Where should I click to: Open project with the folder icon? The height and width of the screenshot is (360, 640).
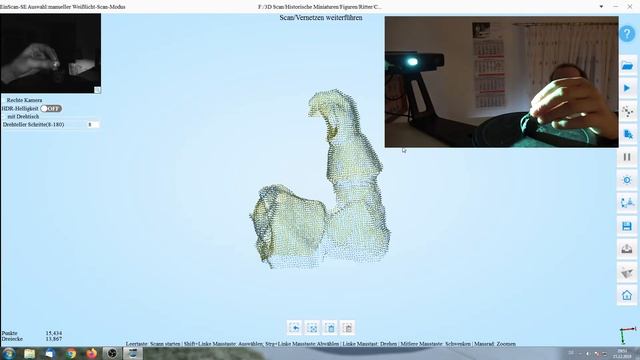[x=627, y=66]
